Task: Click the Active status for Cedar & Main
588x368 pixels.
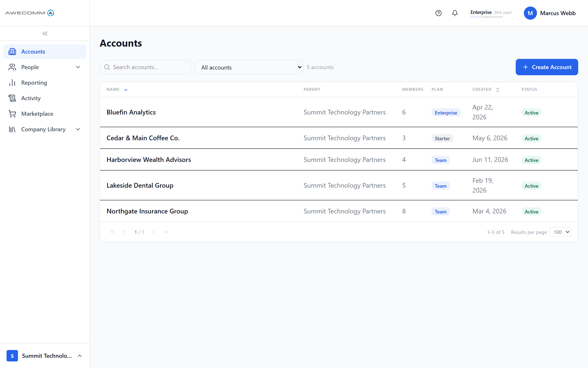Action: pos(531,138)
